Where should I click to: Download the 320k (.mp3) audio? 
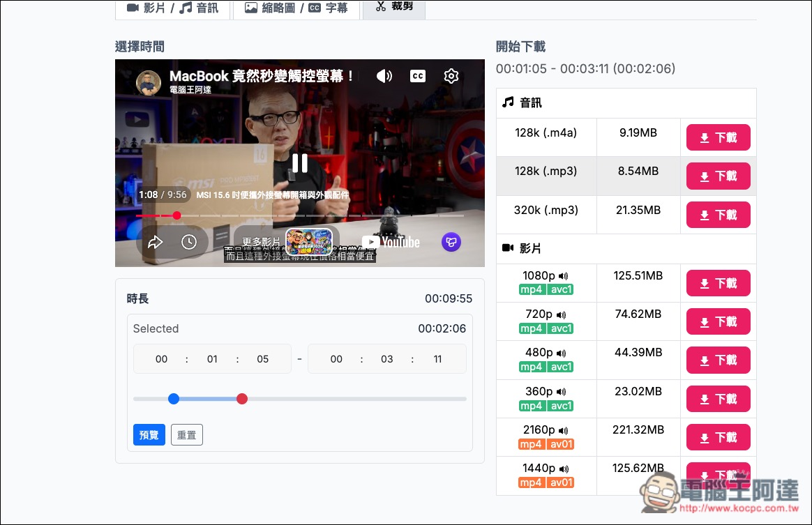pyautogui.click(x=719, y=215)
